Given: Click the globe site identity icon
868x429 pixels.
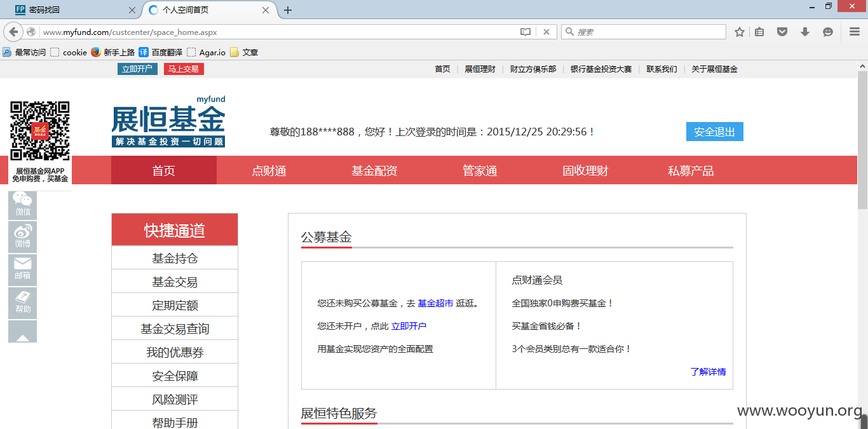Looking at the screenshot, I should coord(31,32).
